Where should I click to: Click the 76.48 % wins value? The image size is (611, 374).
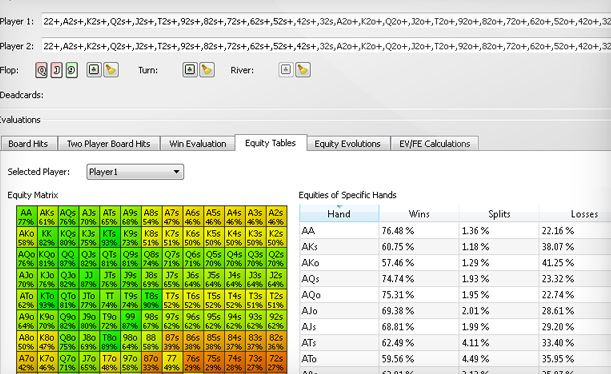click(397, 231)
